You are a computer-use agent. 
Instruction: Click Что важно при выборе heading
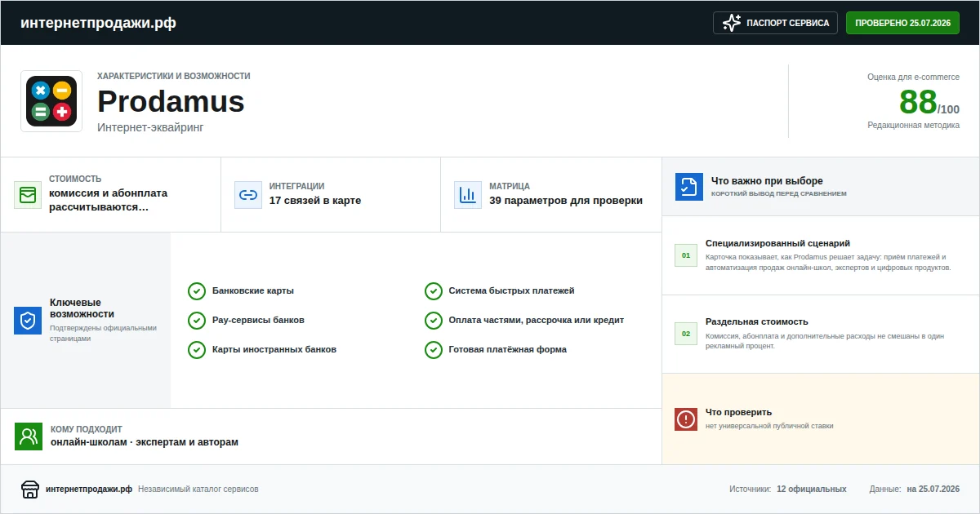(x=767, y=181)
